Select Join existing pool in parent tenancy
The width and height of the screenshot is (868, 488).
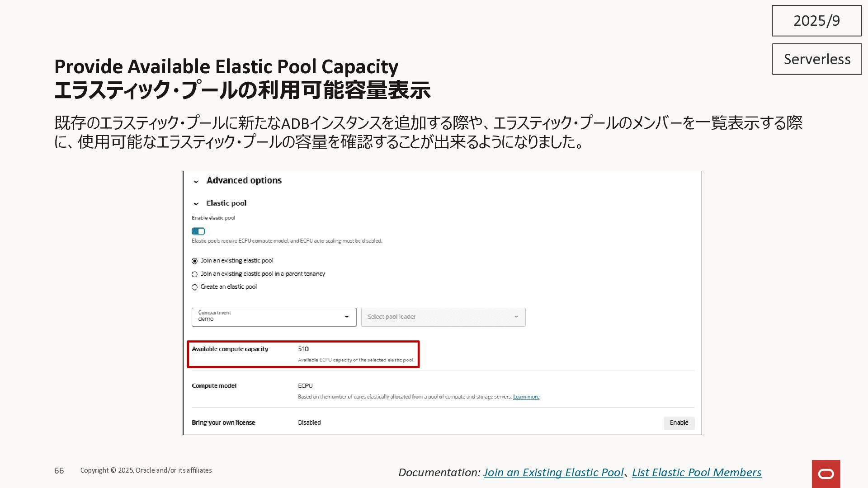pyautogui.click(x=195, y=274)
